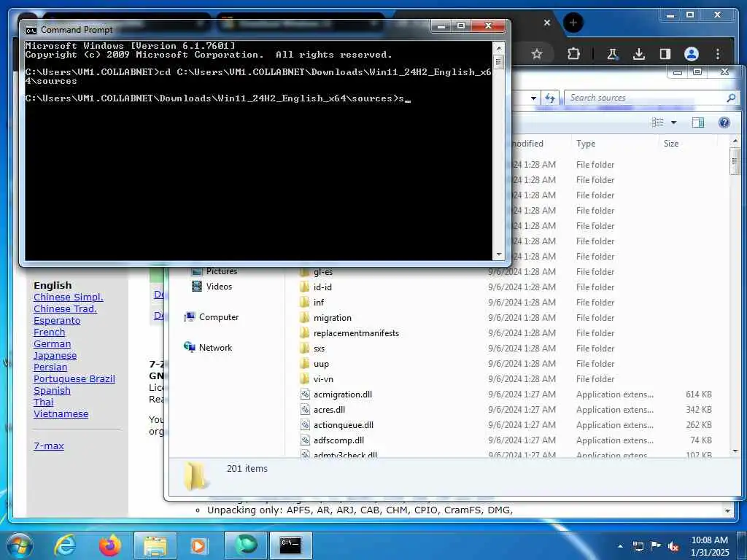This screenshot has width=747, height=560.
Task: Toggle Explorer preview pane icon
Action: tap(698, 122)
